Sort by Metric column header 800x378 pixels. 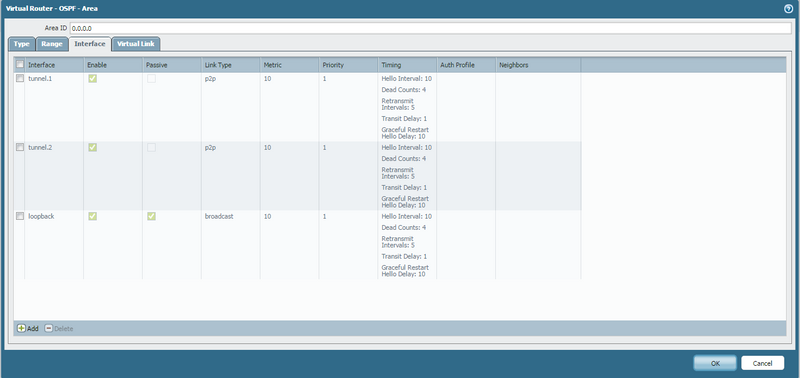289,65
